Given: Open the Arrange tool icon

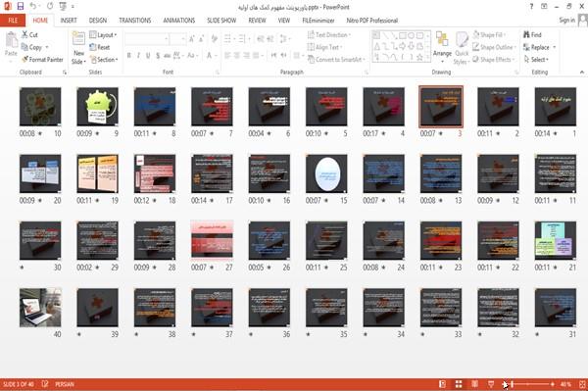Looking at the screenshot, I should click(442, 39).
